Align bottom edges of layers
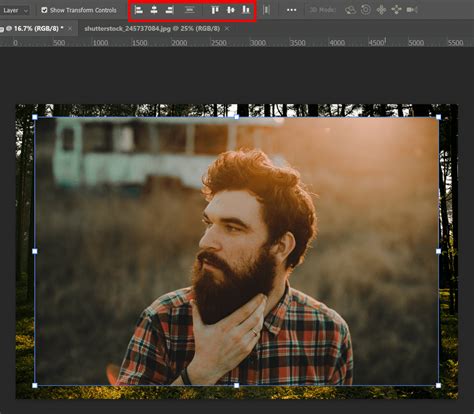Viewport: 474px width, 414px height. point(246,10)
